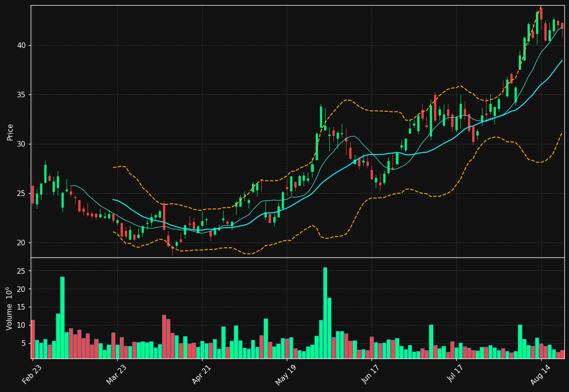The image size is (569, 392).
Task: Select the 20 tick on Price axis
Action: coord(22,243)
